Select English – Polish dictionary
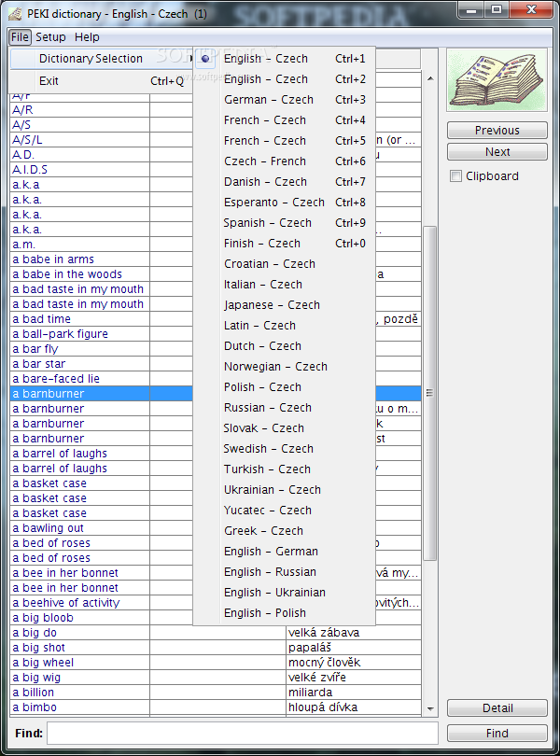This screenshot has height=756, width=560. pos(284,613)
